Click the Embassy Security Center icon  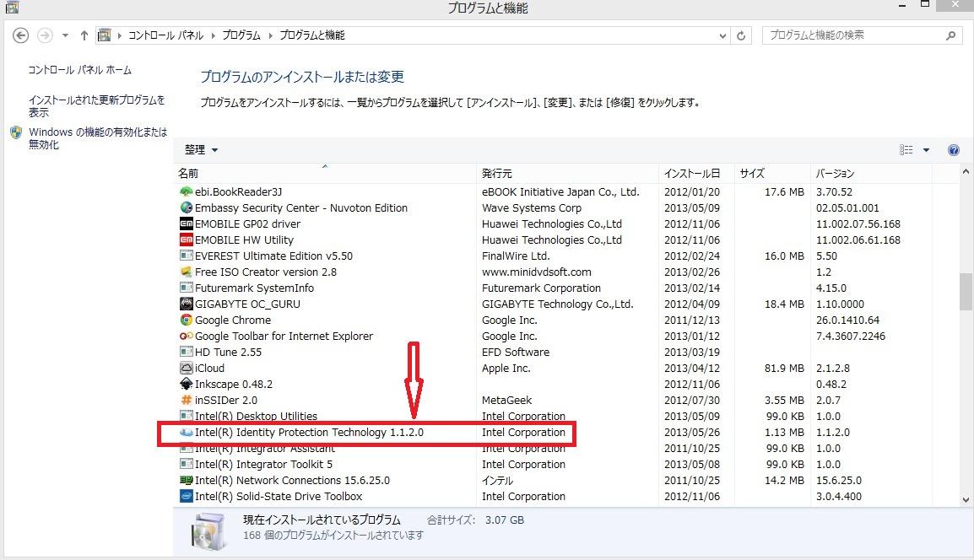click(186, 208)
